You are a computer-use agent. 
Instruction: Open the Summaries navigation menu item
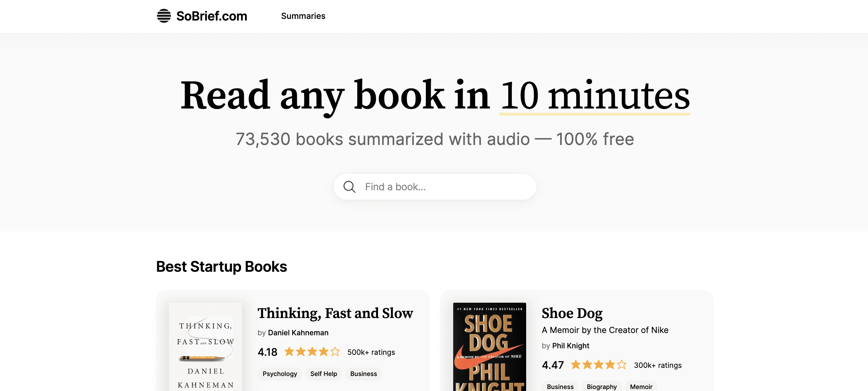303,16
